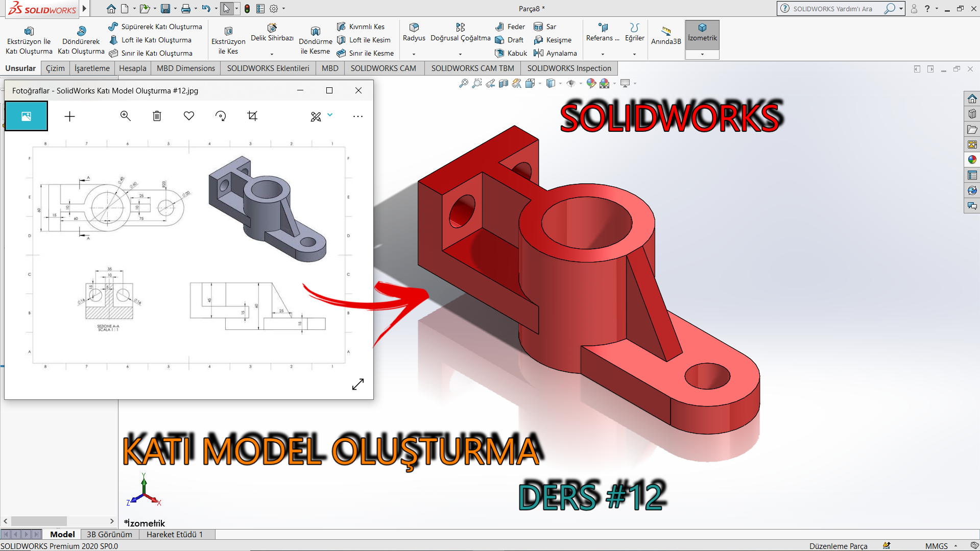Click delete trash in Photos window

157,116
